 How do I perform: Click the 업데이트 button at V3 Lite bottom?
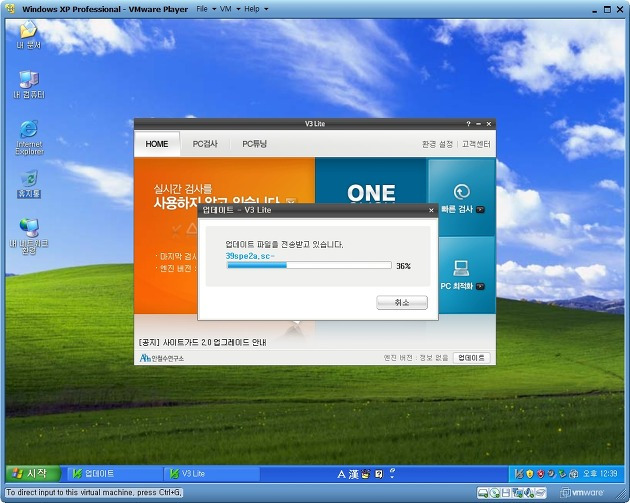pyautogui.click(x=471, y=358)
